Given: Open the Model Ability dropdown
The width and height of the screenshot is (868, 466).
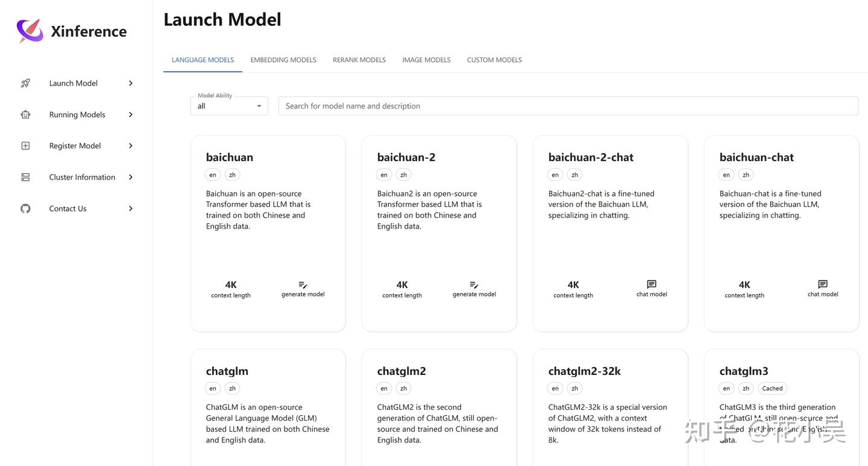Looking at the screenshot, I should 229,106.
